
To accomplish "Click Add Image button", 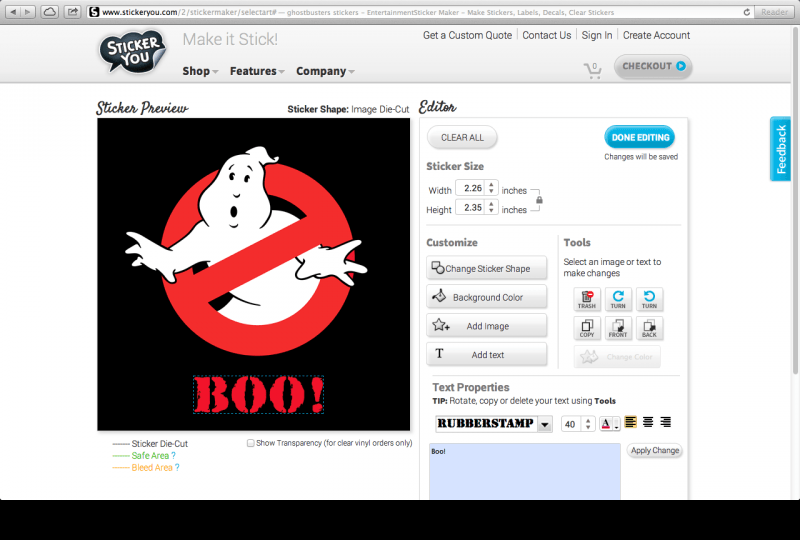I will [x=487, y=326].
